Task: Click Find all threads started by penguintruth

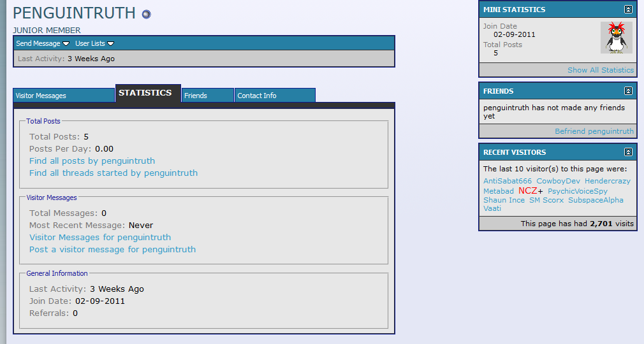Action: tap(113, 173)
